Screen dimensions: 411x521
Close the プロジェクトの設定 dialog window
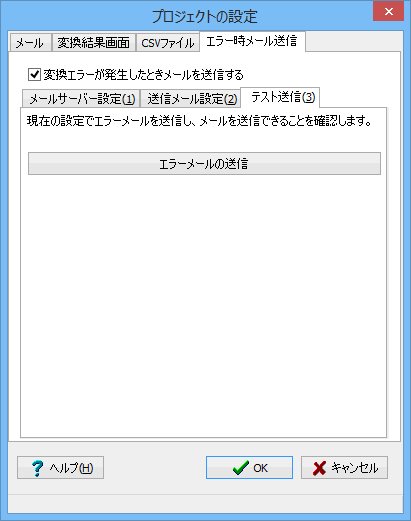pyautogui.click(x=388, y=12)
